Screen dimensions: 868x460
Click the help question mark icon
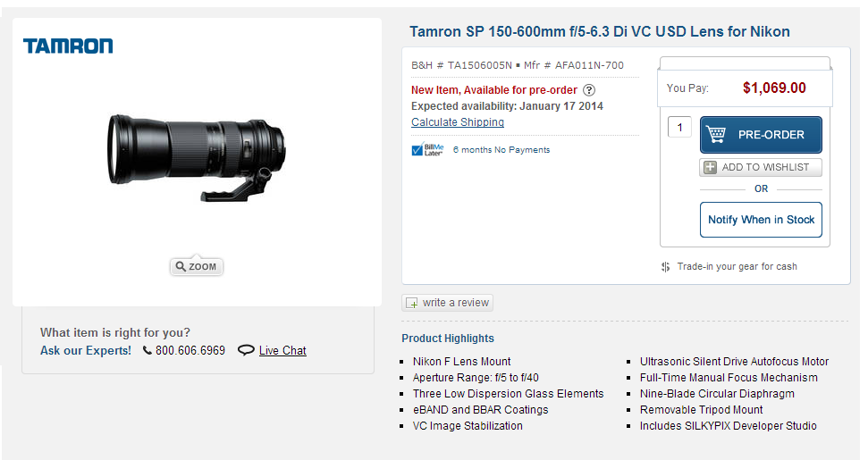coord(589,90)
